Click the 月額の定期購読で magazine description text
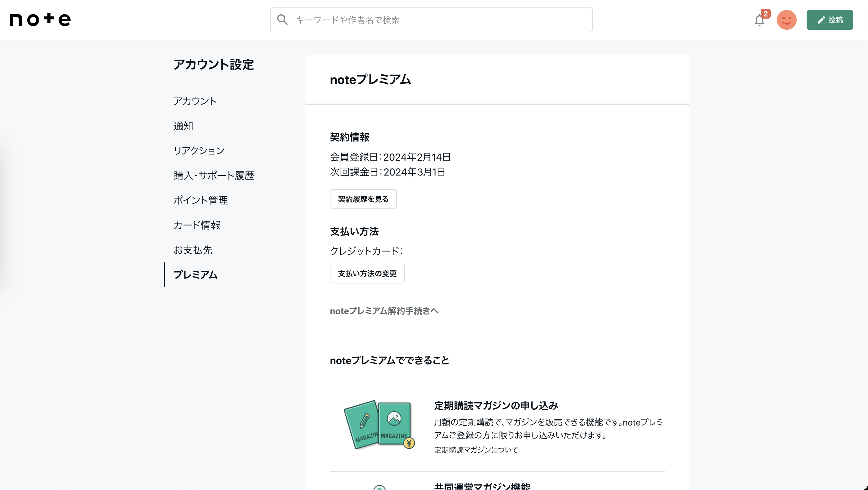 pyautogui.click(x=549, y=429)
